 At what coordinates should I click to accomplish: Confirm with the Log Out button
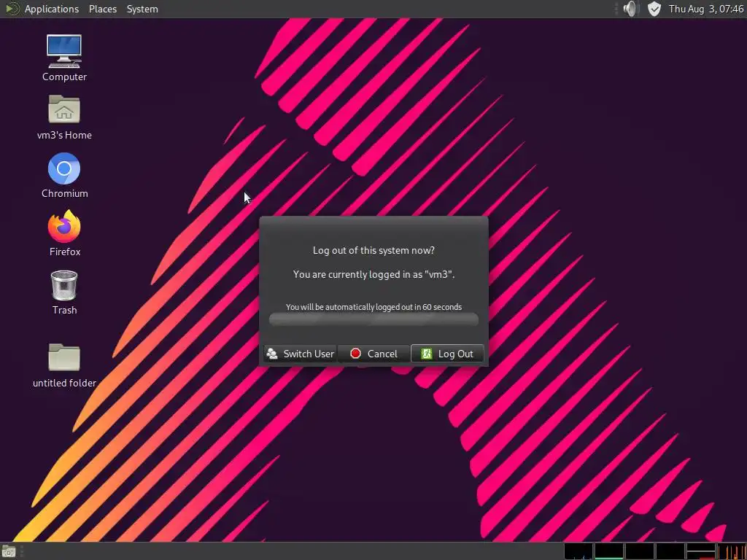coord(447,354)
